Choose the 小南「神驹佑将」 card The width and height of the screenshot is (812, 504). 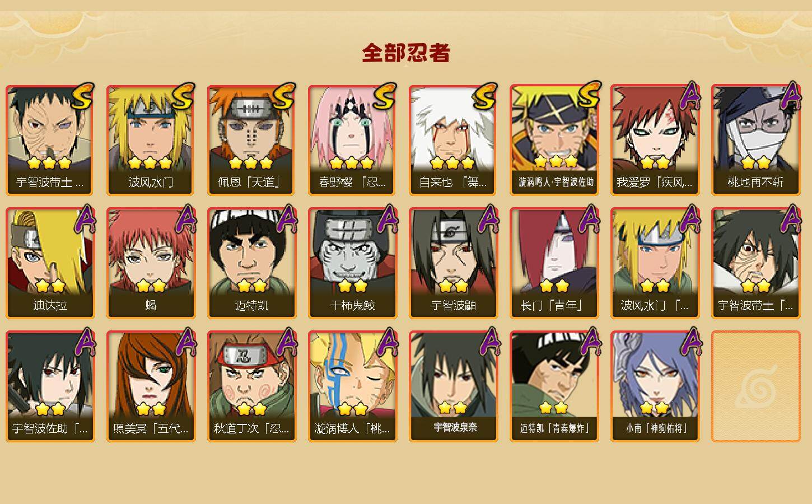pos(655,386)
